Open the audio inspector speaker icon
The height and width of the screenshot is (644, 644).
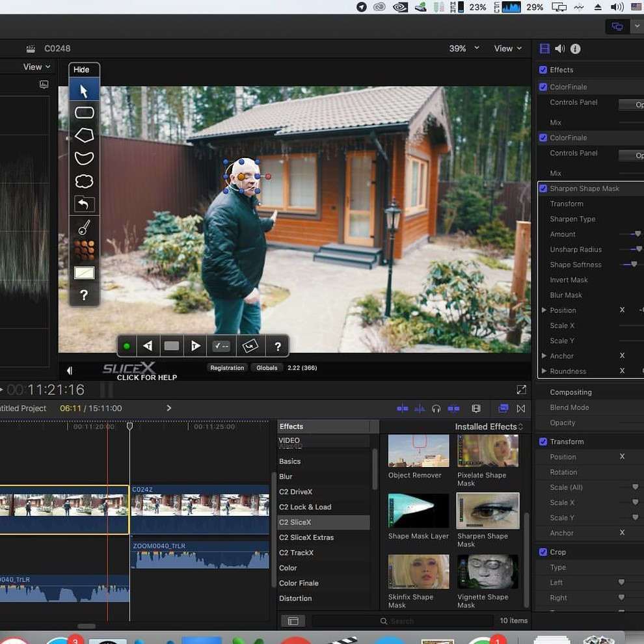(x=559, y=49)
